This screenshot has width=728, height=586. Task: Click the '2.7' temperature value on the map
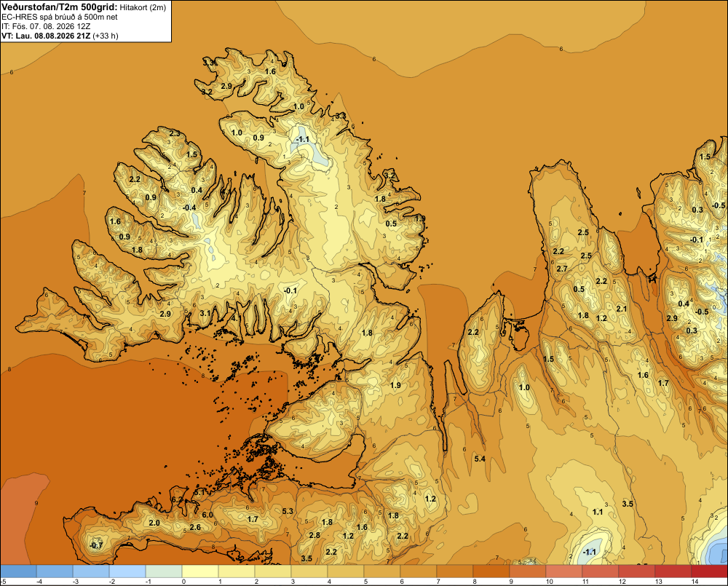point(562,269)
